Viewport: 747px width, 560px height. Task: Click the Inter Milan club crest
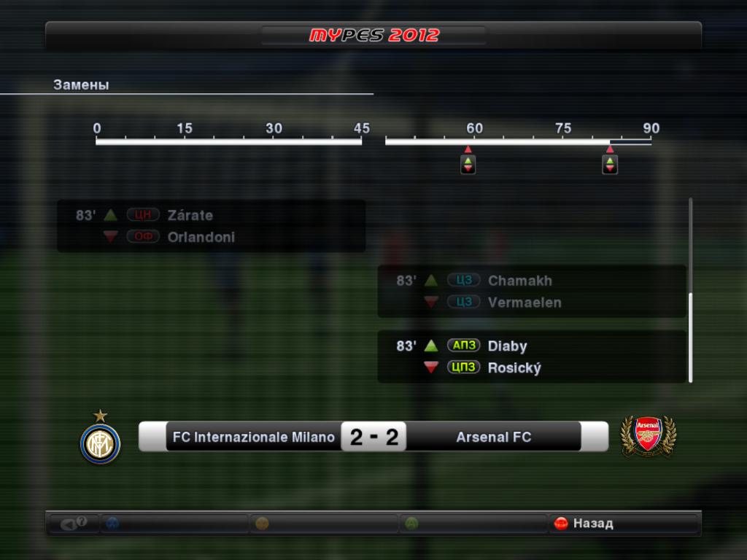[100, 437]
